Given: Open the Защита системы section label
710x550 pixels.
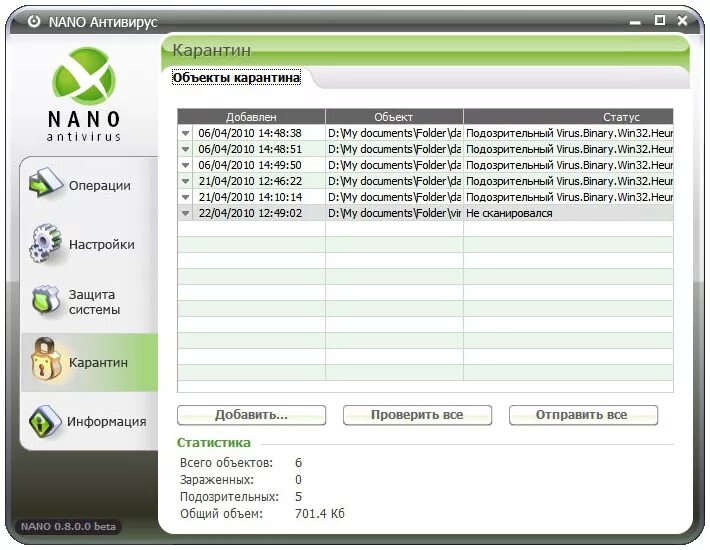Looking at the screenshot, I should [94, 302].
